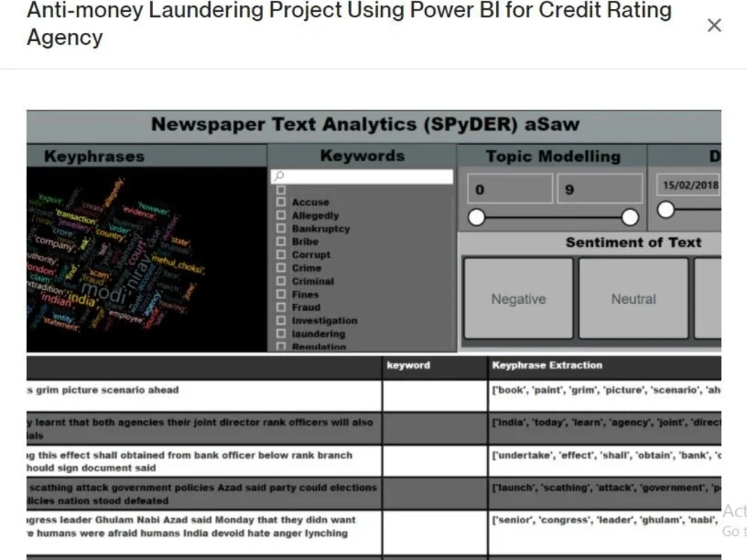
Task: Click the Newspaper Text Analytics (SPyDER) title
Action: 365,124
